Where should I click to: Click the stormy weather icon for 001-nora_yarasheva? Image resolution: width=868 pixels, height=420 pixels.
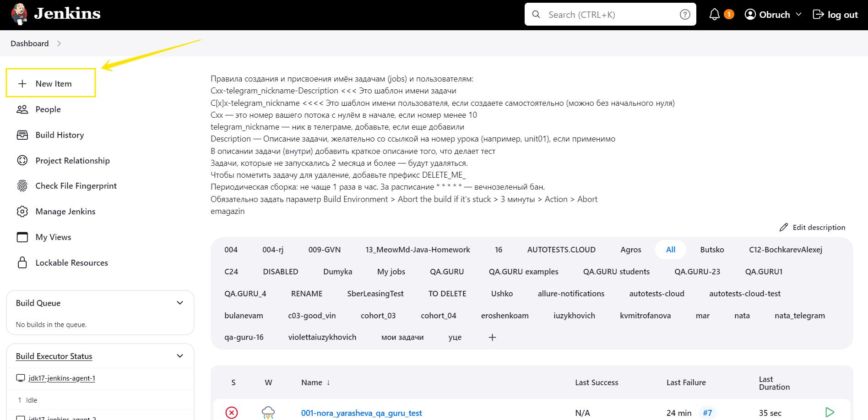[x=268, y=413]
